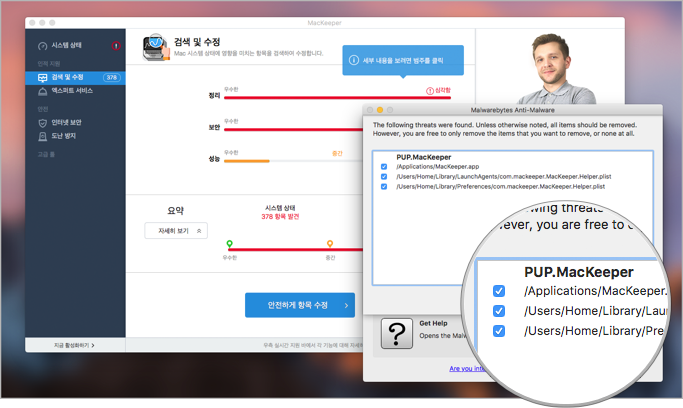Collapse the 자세히 보기 dropdown

[176, 231]
